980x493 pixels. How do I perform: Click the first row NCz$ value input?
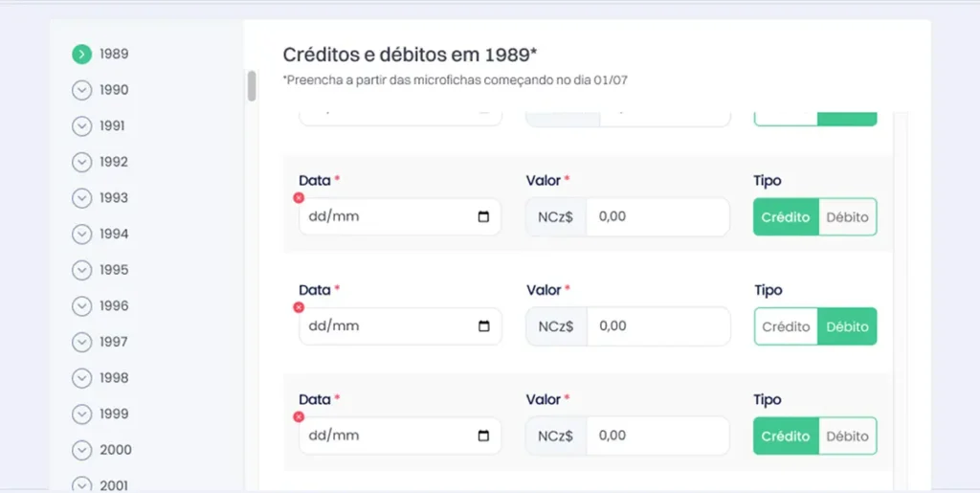(x=657, y=217)
